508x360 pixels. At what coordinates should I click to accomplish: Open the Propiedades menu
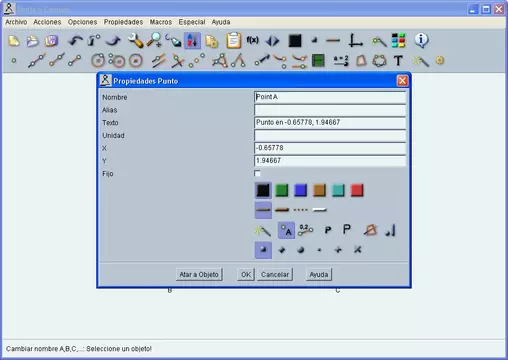click(123, 22)
